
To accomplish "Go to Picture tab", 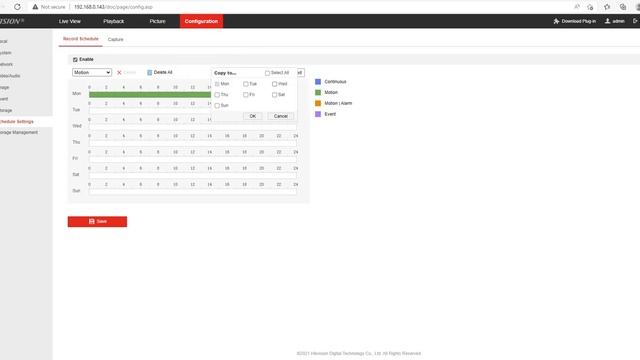I will [x=158, y=21].
